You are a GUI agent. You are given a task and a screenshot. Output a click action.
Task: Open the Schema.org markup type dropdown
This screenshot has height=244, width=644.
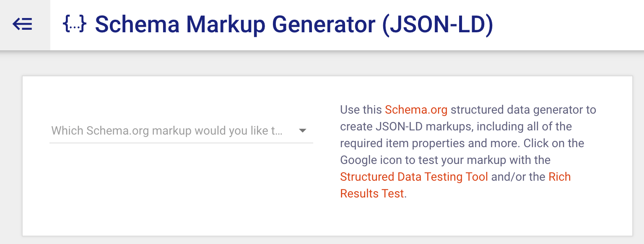[180, 130]
